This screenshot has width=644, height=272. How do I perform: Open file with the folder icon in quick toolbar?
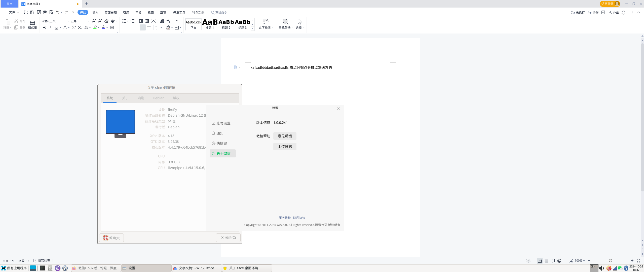click(26, 12)
